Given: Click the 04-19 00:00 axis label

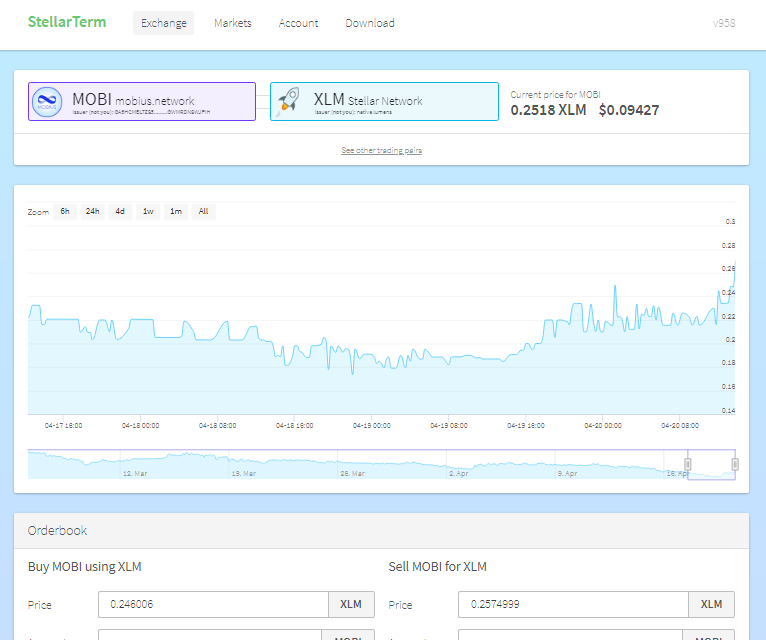Looking at the screenshot, I should click(372, 426).
